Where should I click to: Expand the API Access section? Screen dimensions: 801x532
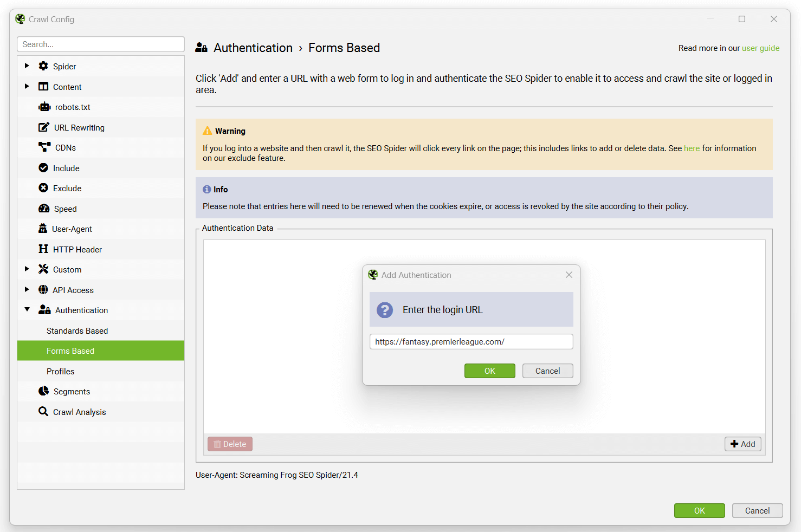coord(27,289)
